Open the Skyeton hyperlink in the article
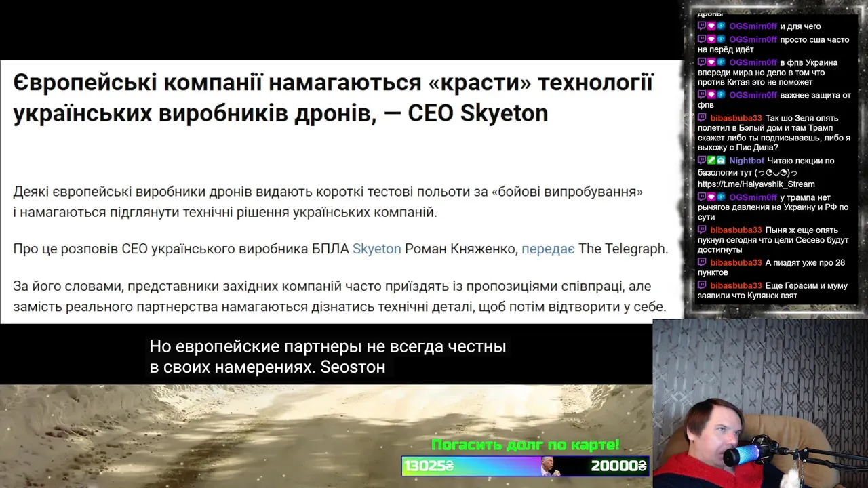 376,249
